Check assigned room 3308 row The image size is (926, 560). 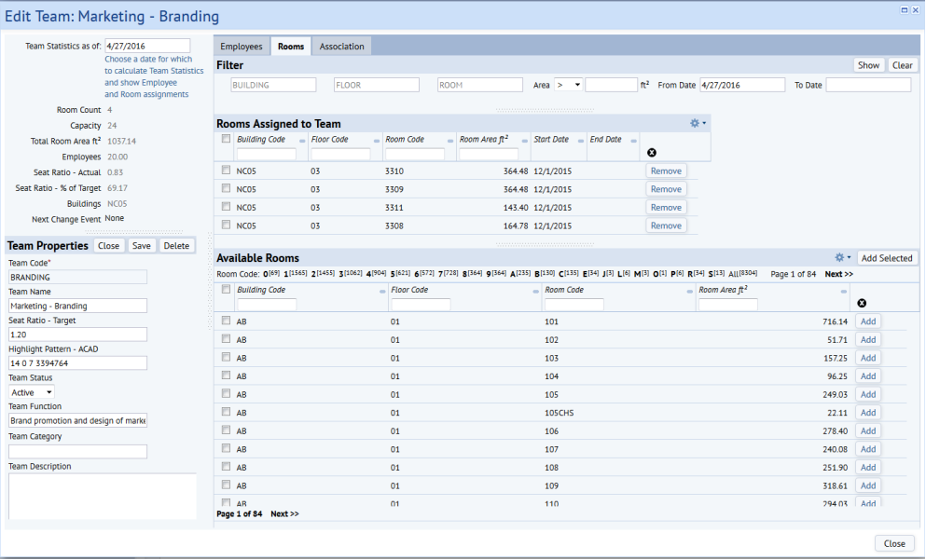[x=226, y=225]
